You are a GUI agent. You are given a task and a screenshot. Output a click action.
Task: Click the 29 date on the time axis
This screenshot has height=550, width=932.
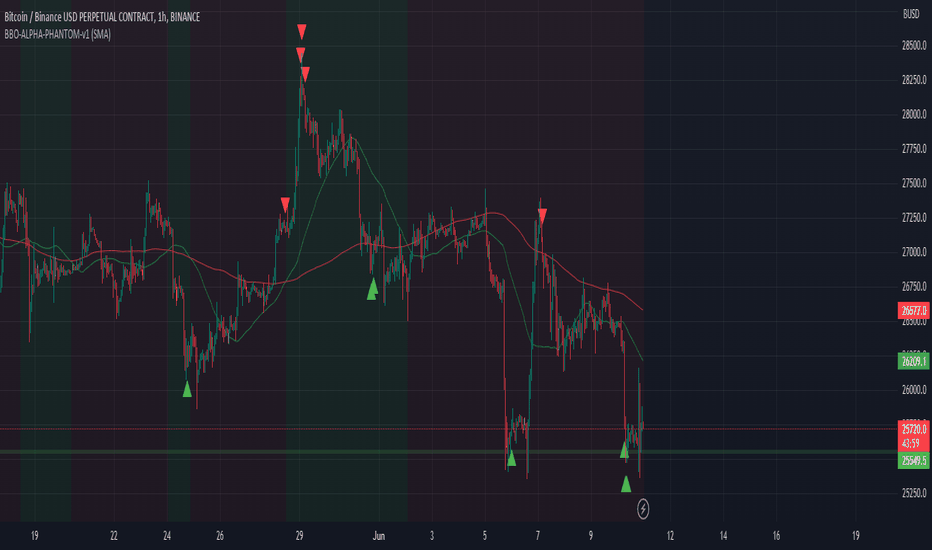pos(300,536)
